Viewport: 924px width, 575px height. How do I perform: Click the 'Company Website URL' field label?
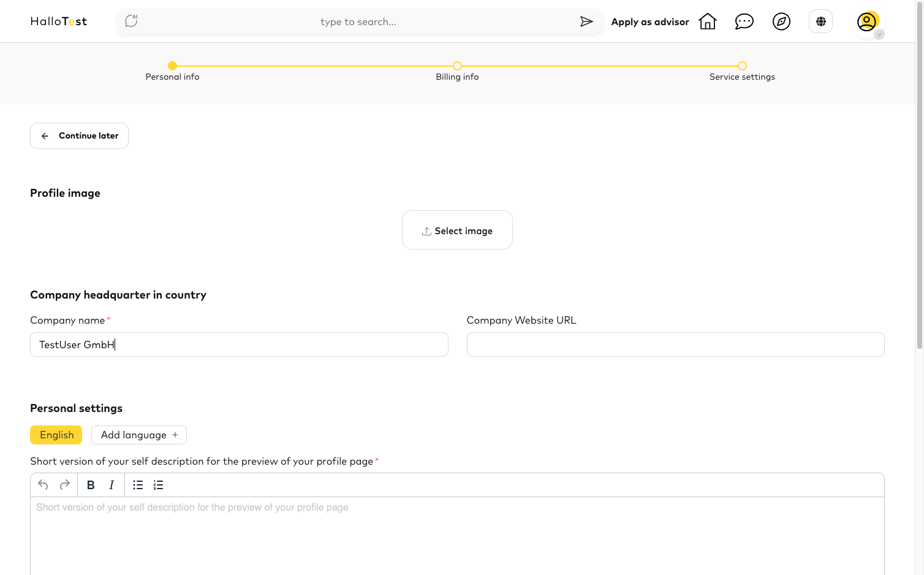(521, 320)
